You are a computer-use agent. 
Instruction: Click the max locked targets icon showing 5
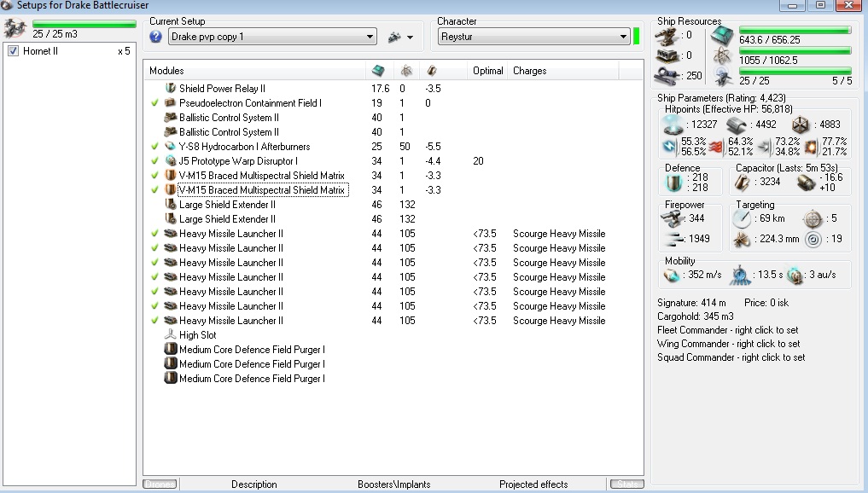[x=813, y=218]
